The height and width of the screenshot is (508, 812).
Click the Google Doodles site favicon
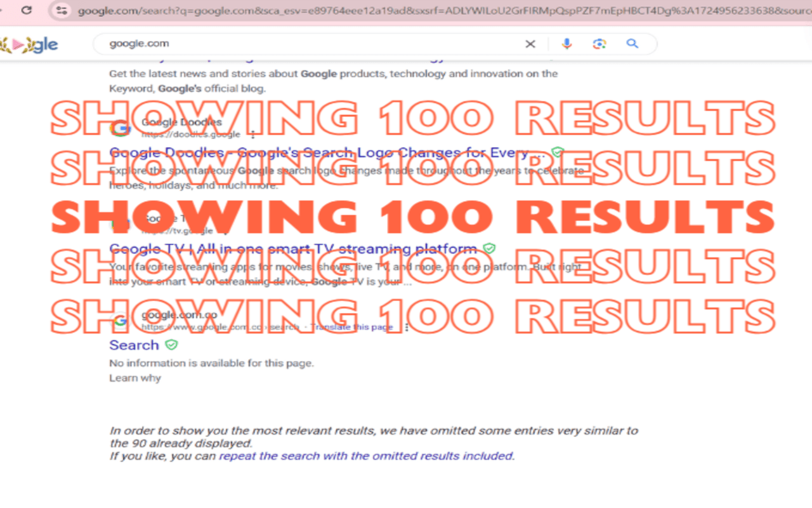point(120,128)
